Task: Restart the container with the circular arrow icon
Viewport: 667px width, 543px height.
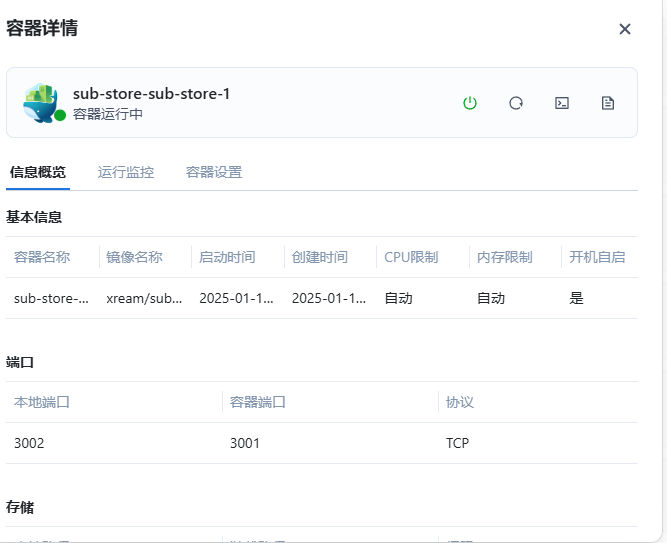Action: pyautogui.click(x=516, y=103)
